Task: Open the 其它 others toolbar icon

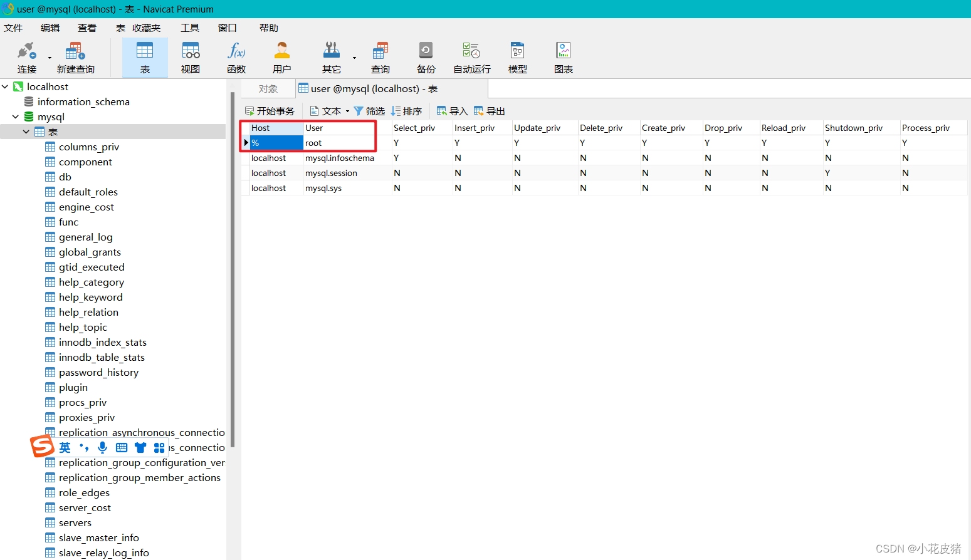Action: 332,58
